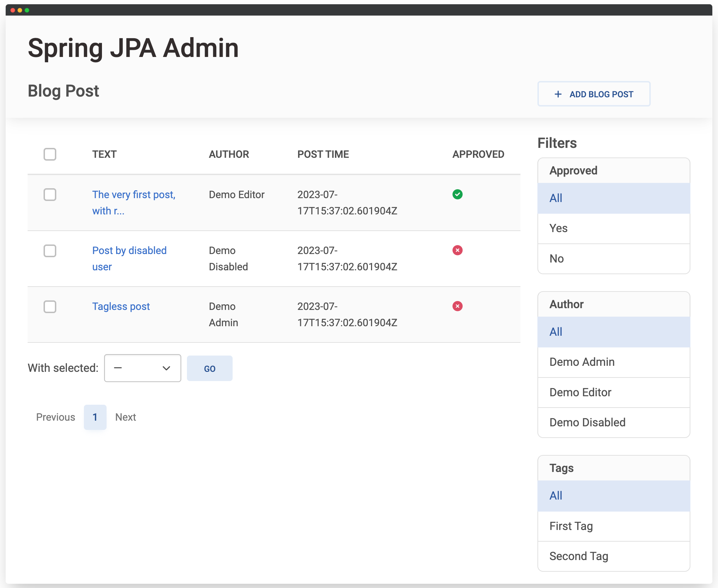The width and height of the screenshot is (718, 588).
Task: Click the 'Approved' filter panel heading
Action: coord(574,171)
